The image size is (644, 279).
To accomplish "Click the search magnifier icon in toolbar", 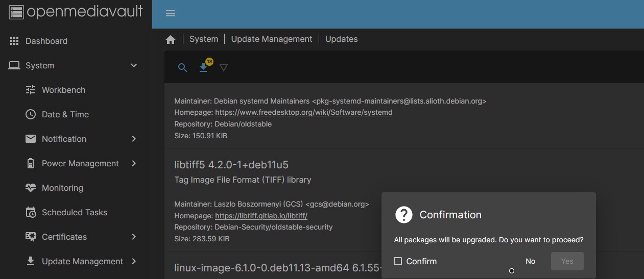I will click(182, 67).
